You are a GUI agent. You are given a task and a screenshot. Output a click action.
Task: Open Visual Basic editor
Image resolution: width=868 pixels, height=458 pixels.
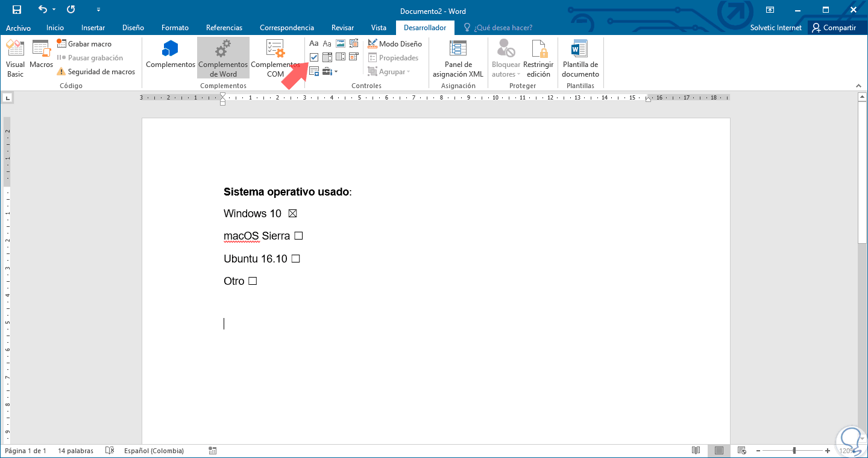(15, 59)
